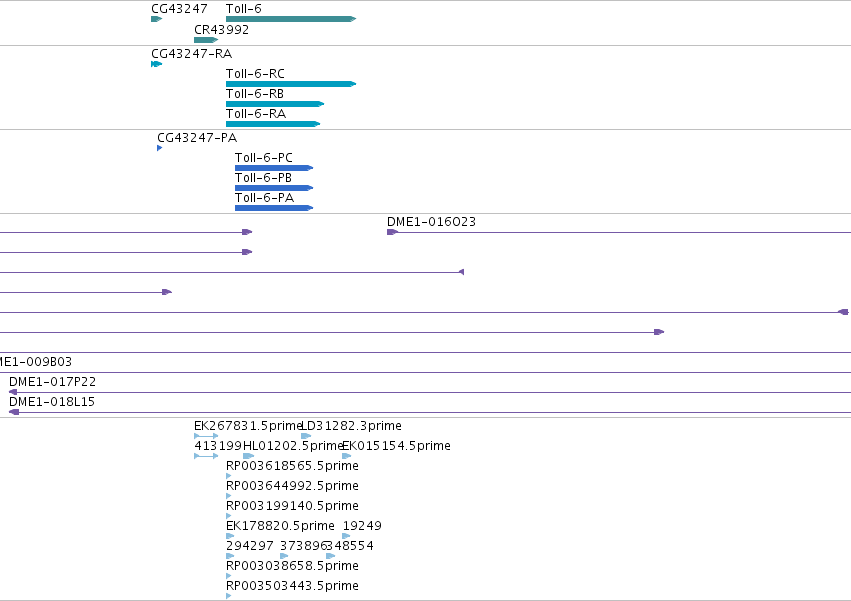Click the RP003038658.5prime EST label

click(293, 566)
